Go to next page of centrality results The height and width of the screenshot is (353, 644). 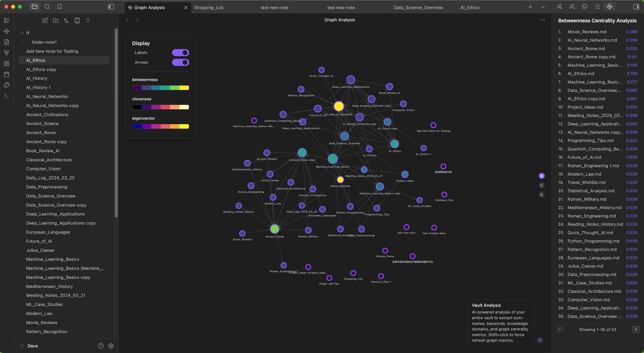(636, 329)
